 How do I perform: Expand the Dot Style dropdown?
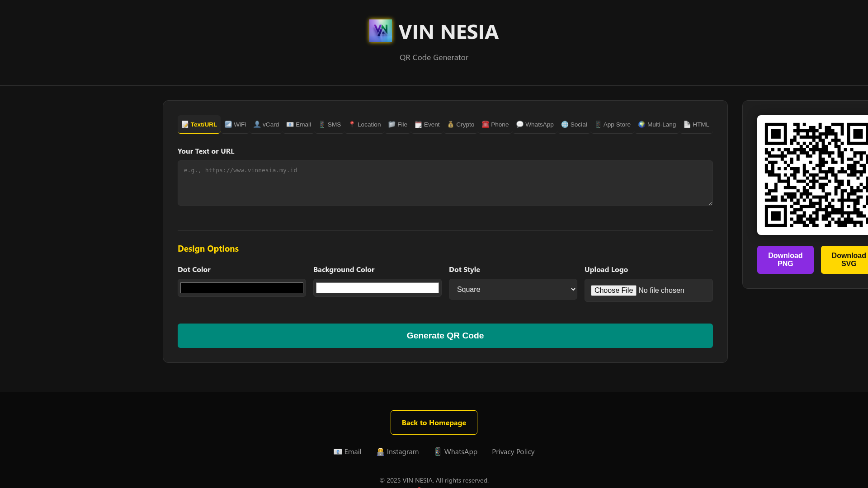click(x=513, y=289)
